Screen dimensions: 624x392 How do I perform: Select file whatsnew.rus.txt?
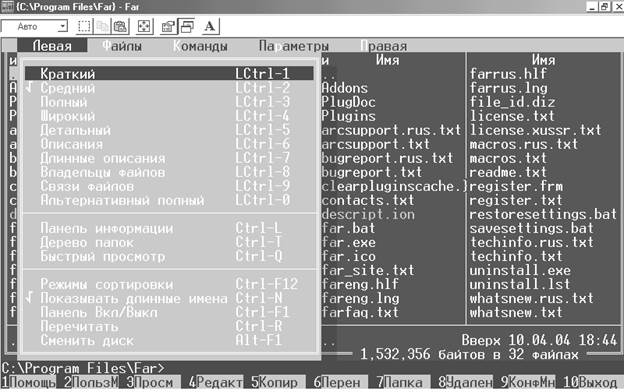point(532,298)
